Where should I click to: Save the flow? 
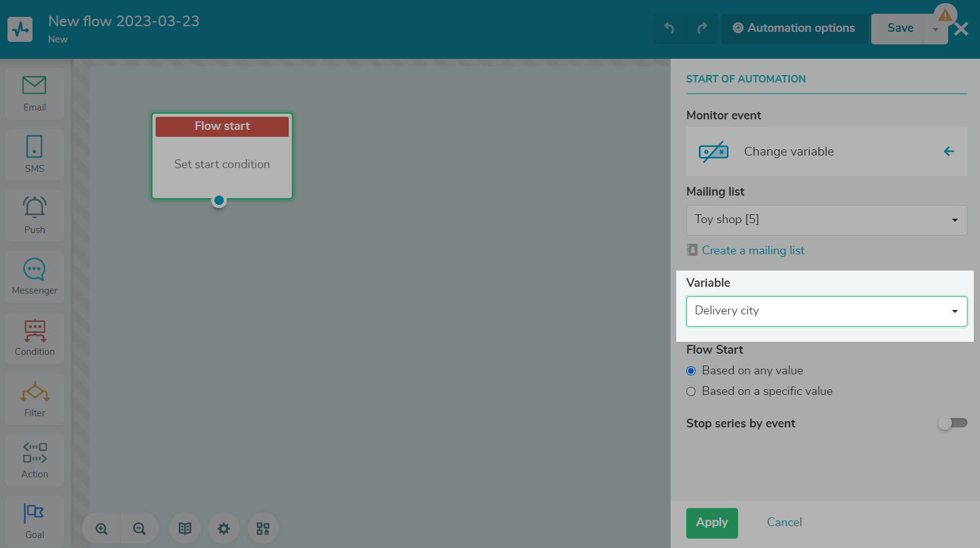[897, 29]
